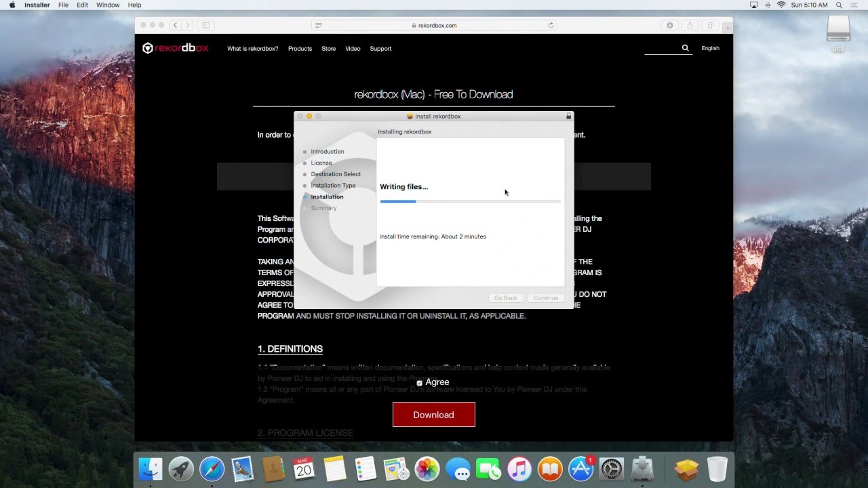Open the Window menu
The width and height of the screenshot is (868, 488).
(108, 5)
